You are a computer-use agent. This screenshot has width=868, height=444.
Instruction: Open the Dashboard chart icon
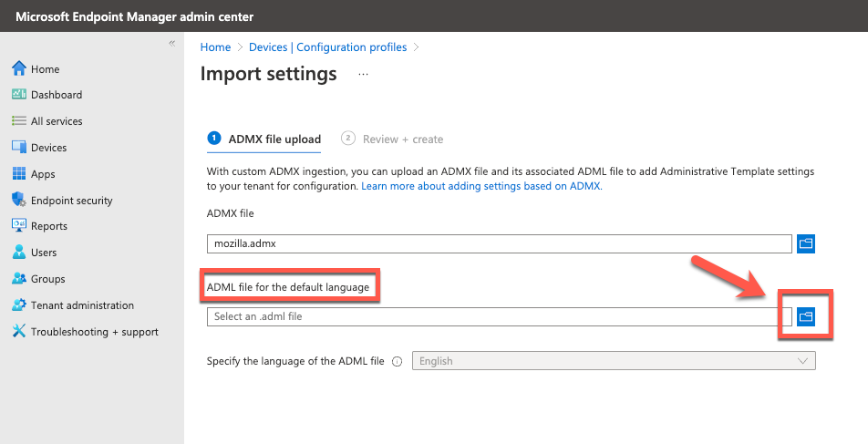click(x=19, y=95)
